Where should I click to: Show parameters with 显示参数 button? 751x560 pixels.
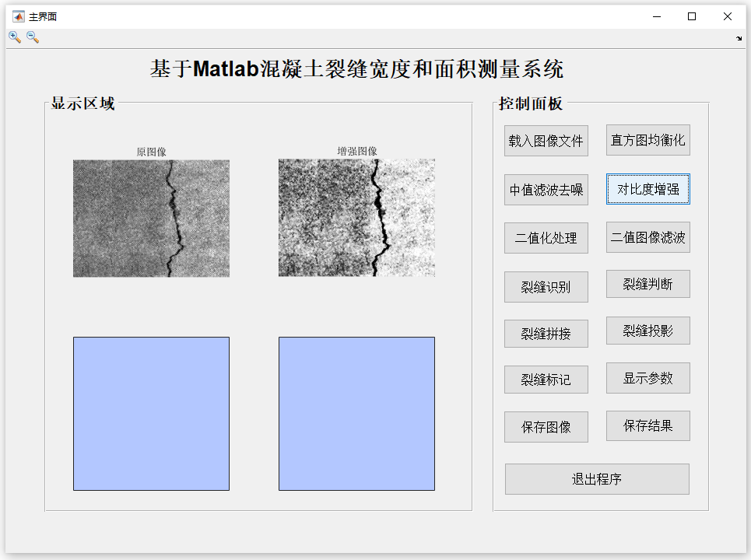click(648, 378)
